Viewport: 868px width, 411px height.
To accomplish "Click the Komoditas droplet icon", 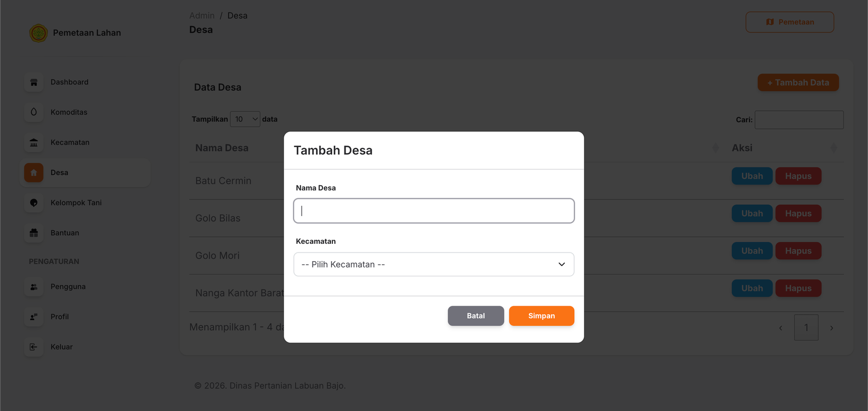I will pos(34,112).
